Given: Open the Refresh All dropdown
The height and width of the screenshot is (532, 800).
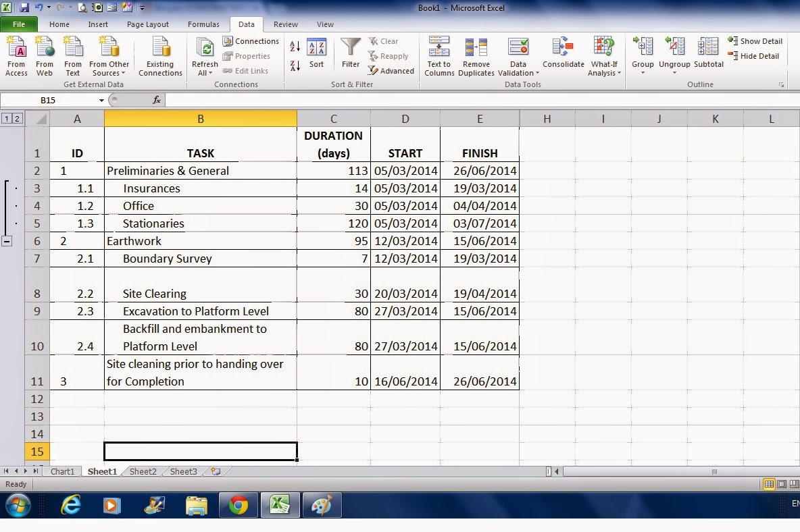Looking at the screenshot, I should tap(205, 69).
